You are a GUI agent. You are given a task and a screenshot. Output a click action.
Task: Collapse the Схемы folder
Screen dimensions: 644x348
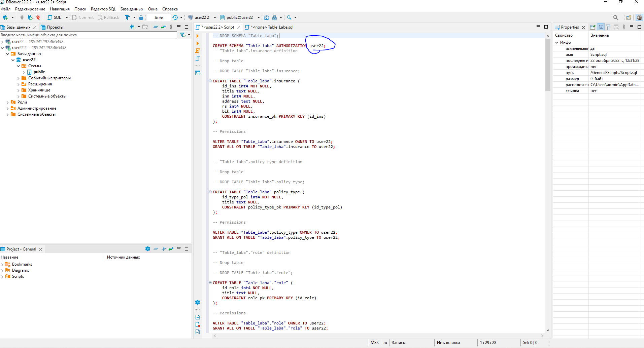click(x=18, y=66)
